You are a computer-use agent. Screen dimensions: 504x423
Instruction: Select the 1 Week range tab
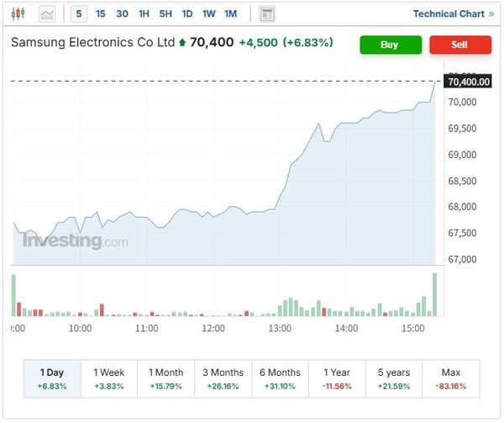tap(109, 378)
